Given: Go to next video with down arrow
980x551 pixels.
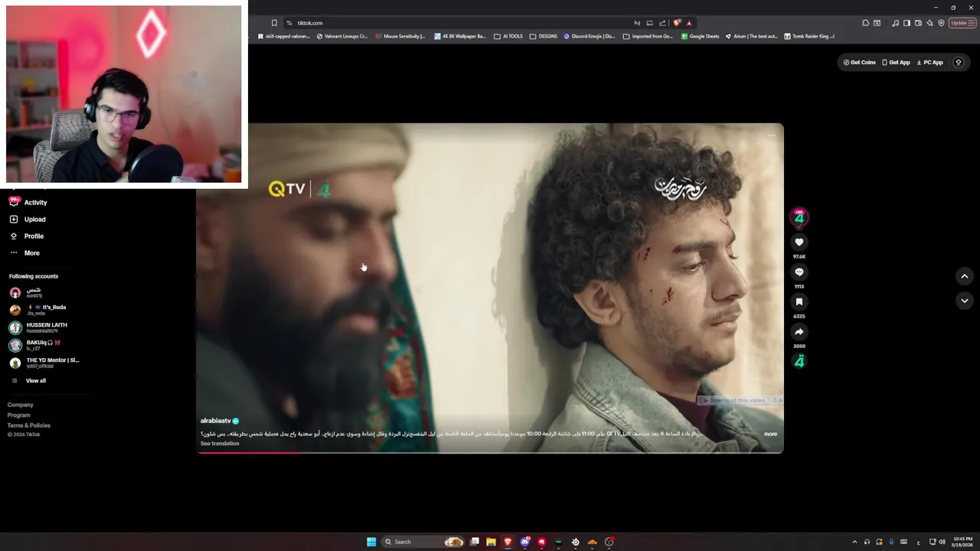Looking at the screenshot, I should pyautogui.click(x=964, y=301).
